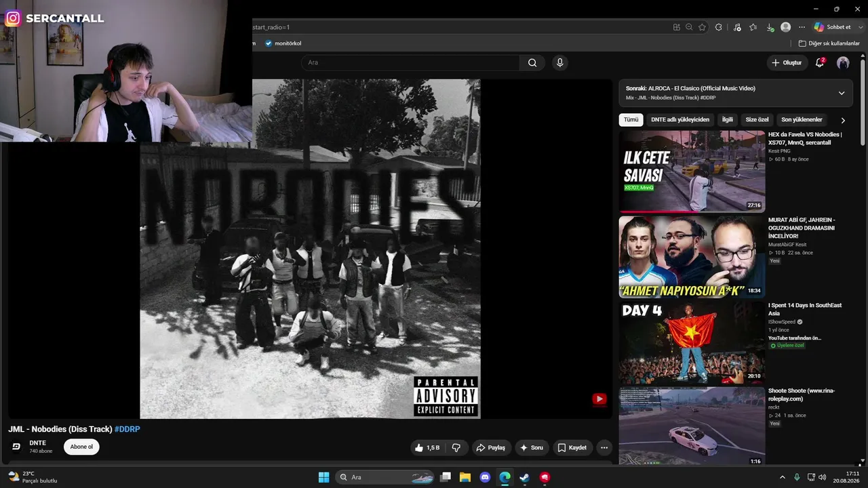Like the video (1,5 B)

427,447
